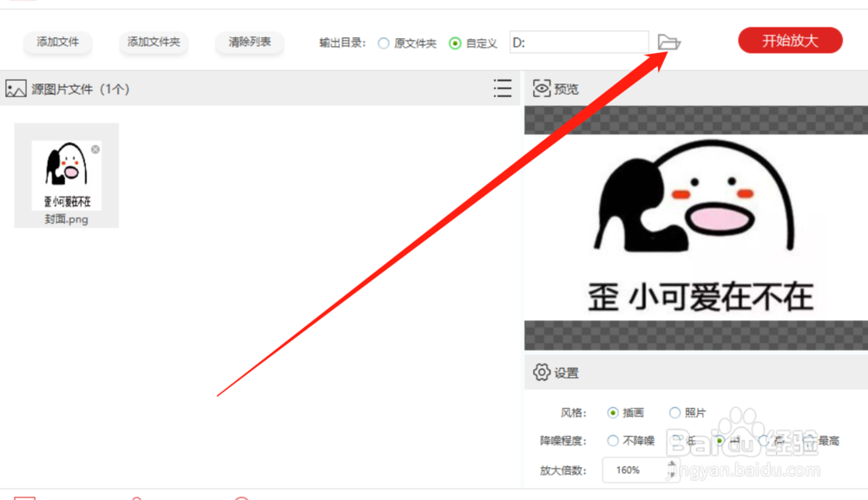Click the increment arrow on 放大倍数 stepper
Viewport: 868px width, 500px height.
[671, 465]
